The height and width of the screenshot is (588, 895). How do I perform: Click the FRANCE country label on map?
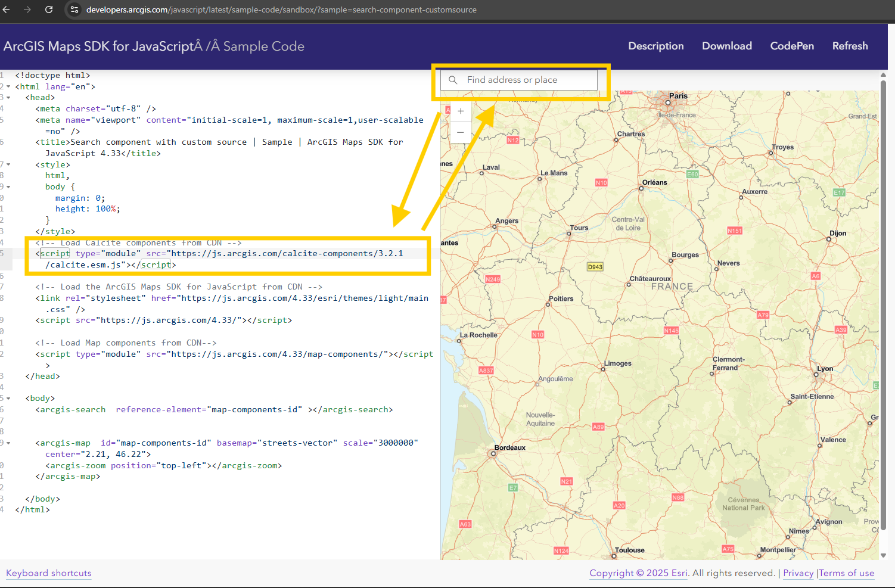pos(672,287)
